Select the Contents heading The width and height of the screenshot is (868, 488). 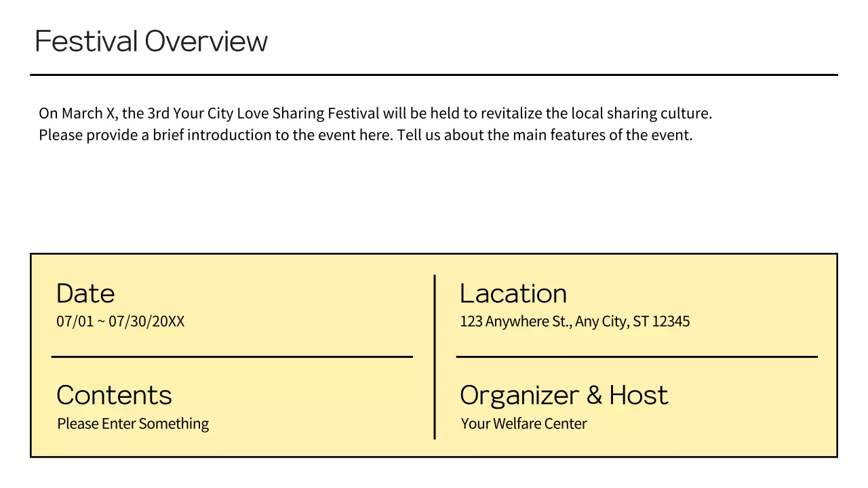point(114,395)
